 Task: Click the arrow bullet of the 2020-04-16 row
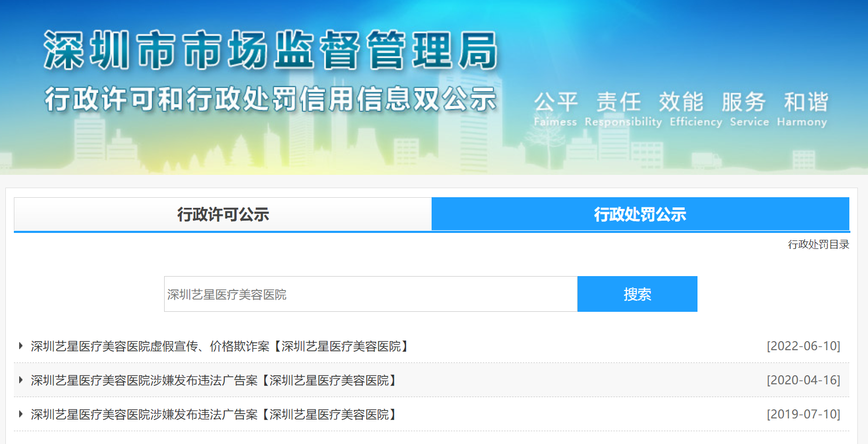tap(21, 380)
